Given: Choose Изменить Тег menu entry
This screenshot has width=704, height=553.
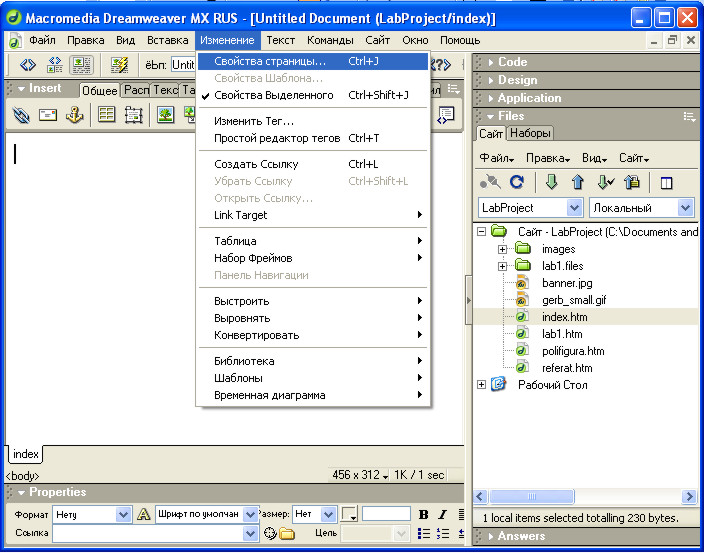Looking at the screenshot, I should click(313, 121).
